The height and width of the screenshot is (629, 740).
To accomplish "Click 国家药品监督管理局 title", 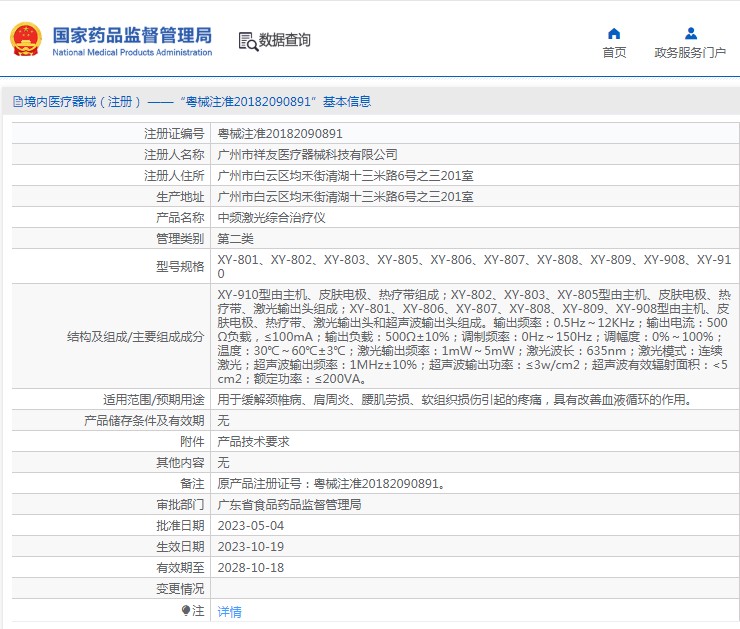I will pyautogui.click(x=132, y=35).
